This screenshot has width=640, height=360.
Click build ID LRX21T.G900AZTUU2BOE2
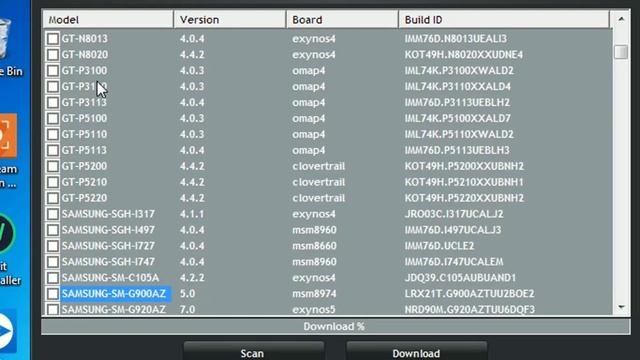click(x=469, y=293)
